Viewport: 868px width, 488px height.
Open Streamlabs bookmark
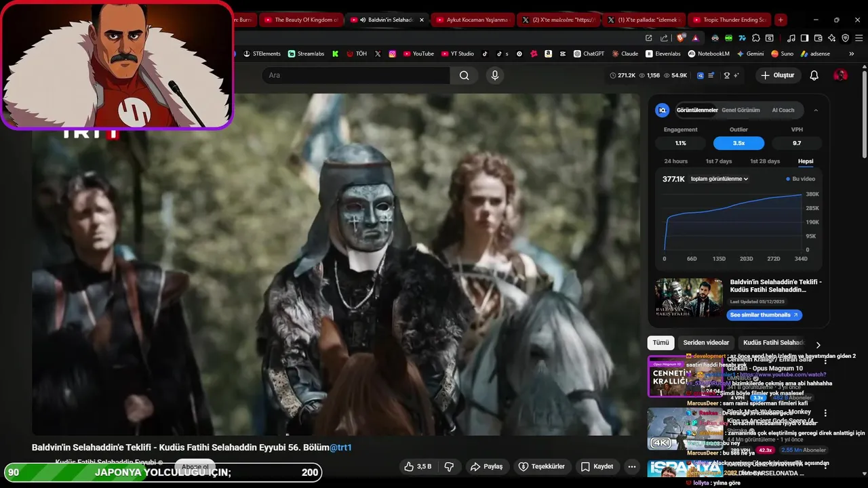pos(307,54)
